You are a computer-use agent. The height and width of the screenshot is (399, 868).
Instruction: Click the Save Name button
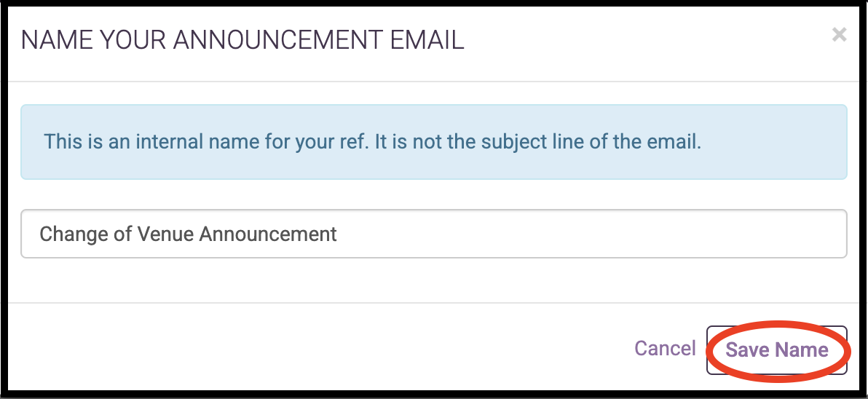776,349
